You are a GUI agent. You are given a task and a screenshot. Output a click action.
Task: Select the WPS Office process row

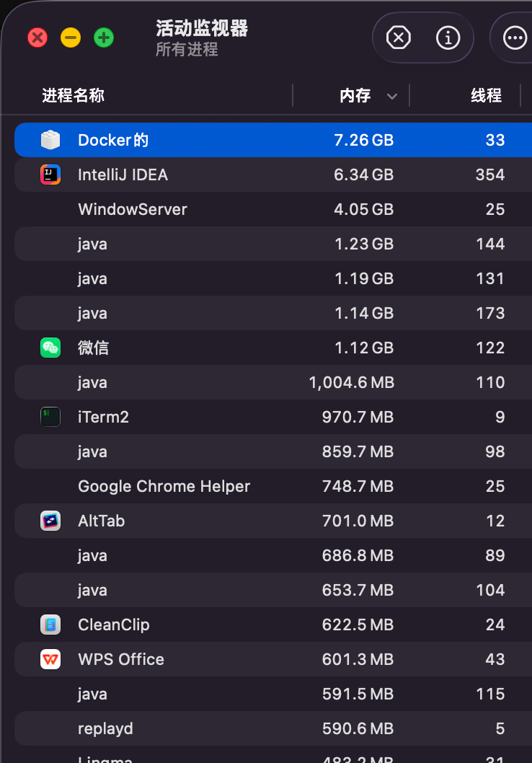point(273,659)
